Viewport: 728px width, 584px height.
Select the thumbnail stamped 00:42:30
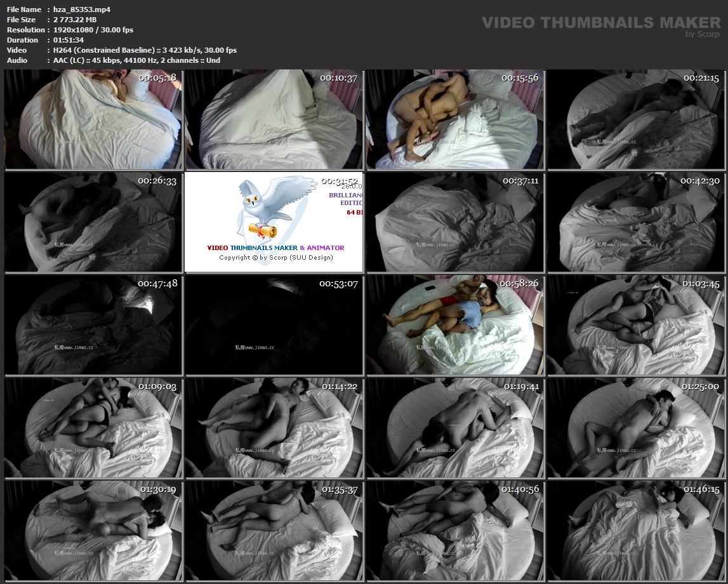637,222
